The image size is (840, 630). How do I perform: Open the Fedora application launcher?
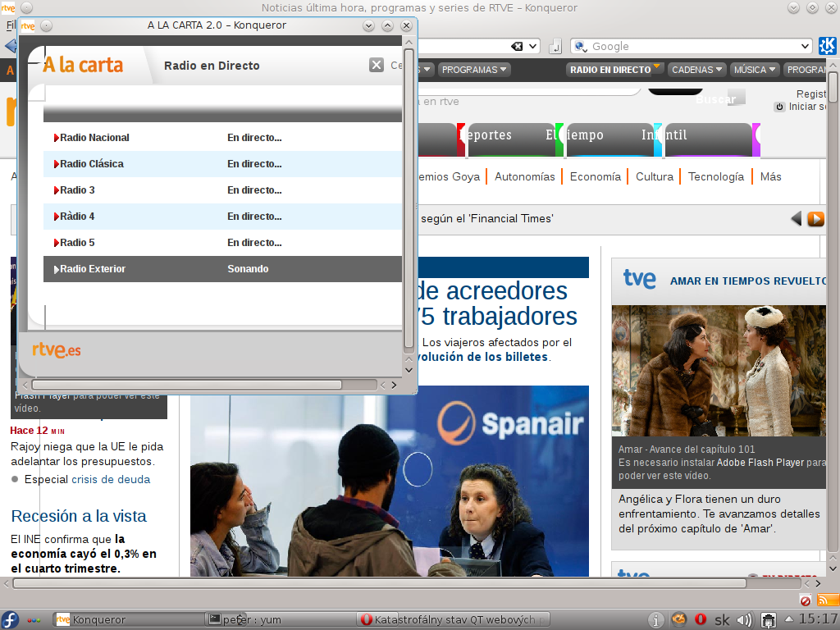click(x=10, y=620)
